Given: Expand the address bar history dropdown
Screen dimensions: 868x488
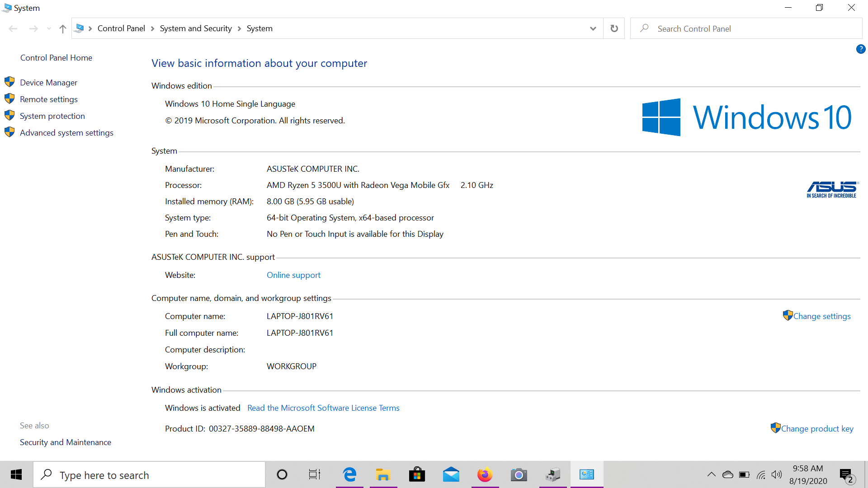Looking at the screenshot, I should 593,28.
